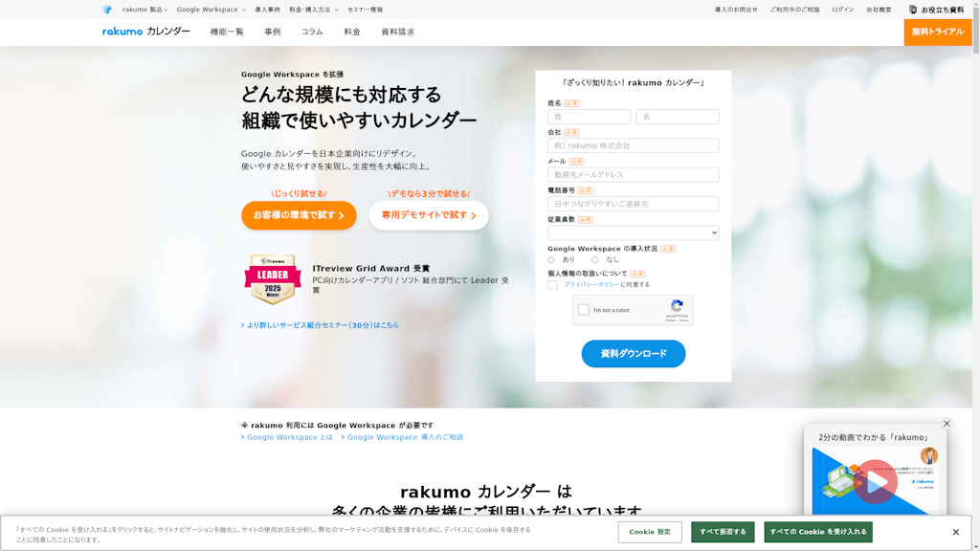This screenshot has width=980, height=551.
Task: Click the presenter avatar on the video popup
Action: pyautogui.click(x=929, y=454)
